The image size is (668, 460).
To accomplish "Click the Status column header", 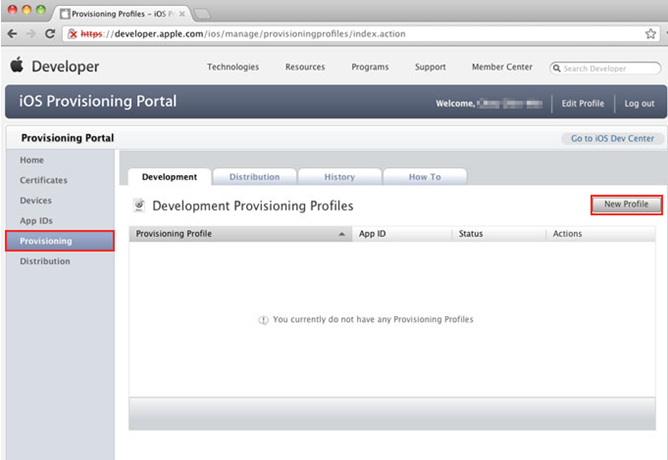I will pyautogui.click(x=499, y=234).
